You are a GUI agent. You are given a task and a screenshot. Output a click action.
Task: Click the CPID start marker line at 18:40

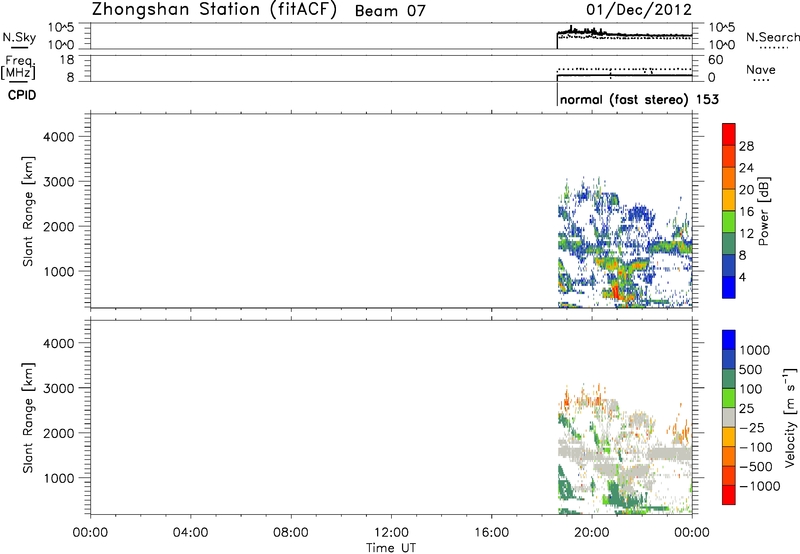(557, 95)
